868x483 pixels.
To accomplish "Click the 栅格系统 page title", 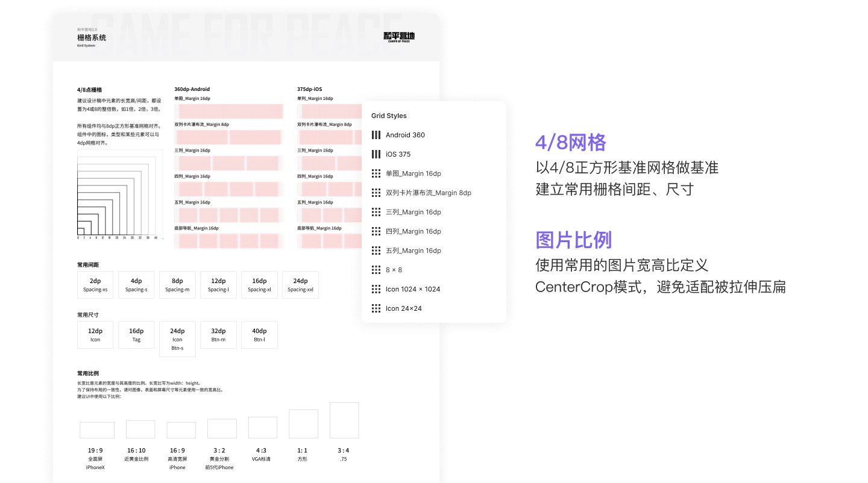I will [x=92, y=37].
